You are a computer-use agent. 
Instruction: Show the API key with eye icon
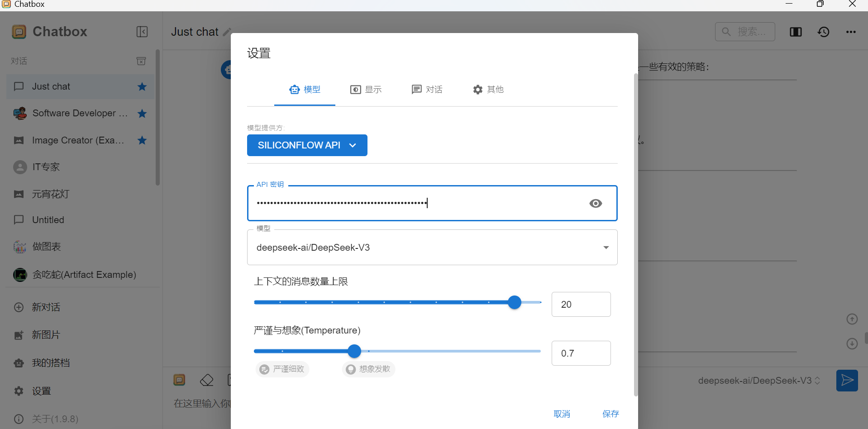pos(596,203)
